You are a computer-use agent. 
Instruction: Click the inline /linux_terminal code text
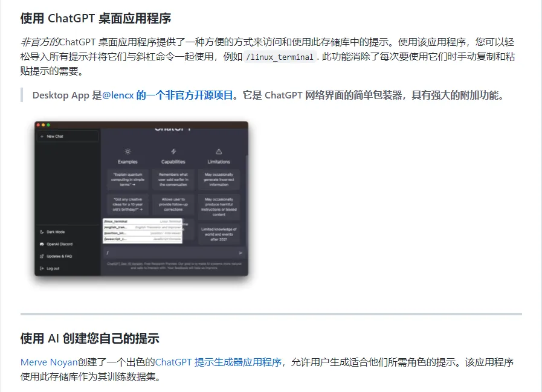click(x=280, y=57)
